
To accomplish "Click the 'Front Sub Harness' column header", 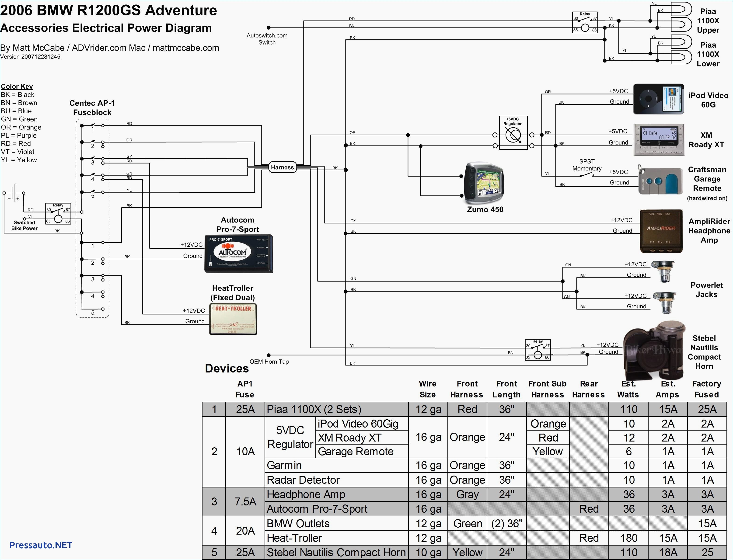I will [547, 389].
